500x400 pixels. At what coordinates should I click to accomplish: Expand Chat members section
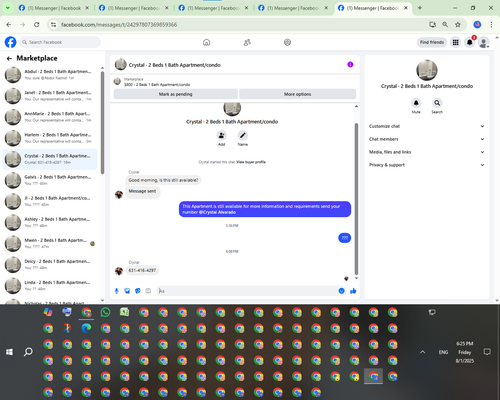coord(426,139)
